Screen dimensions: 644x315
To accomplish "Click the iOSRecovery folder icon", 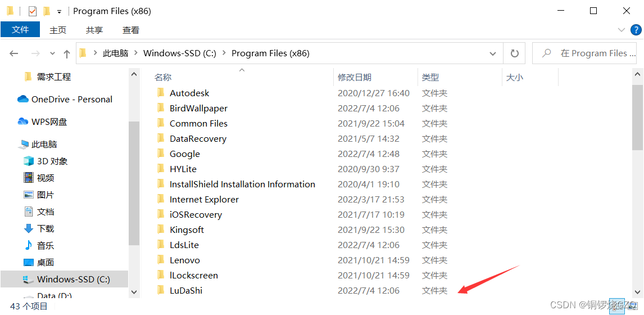I will pyautogui.click(x=161, y=214).
